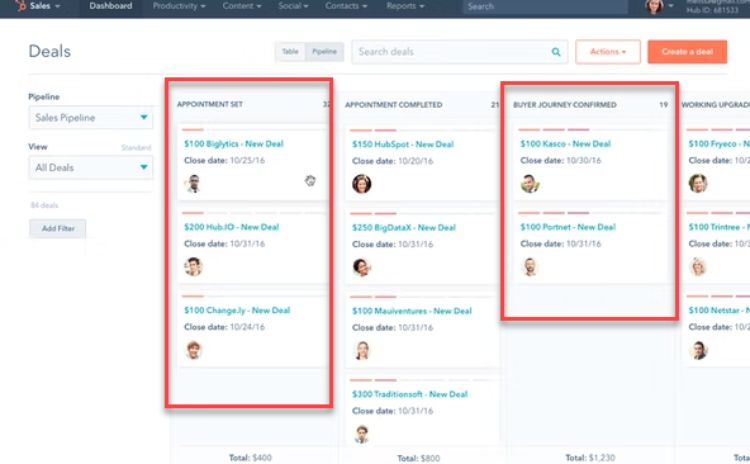This screenshot has height=464, width=750.
Task: Click Create a deal button
Action: [687, 52]
